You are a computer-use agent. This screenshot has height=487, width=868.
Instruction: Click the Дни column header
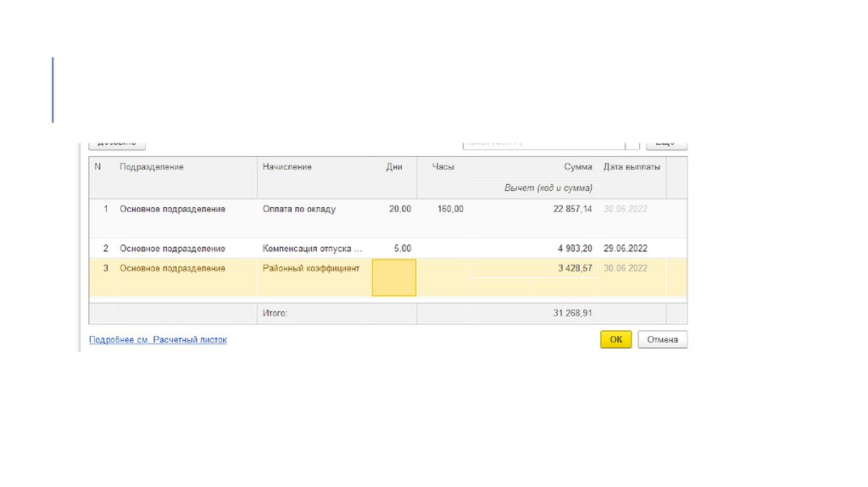click(x=394, y=167)
